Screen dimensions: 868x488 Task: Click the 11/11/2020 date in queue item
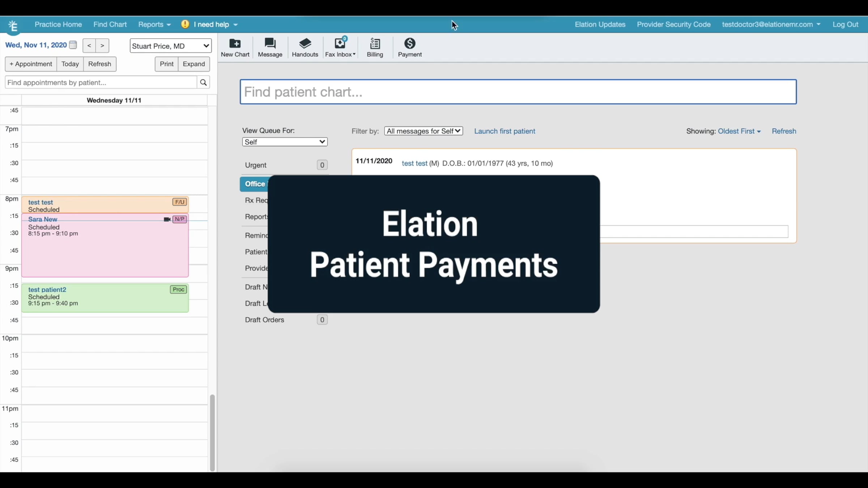(374, 161)
